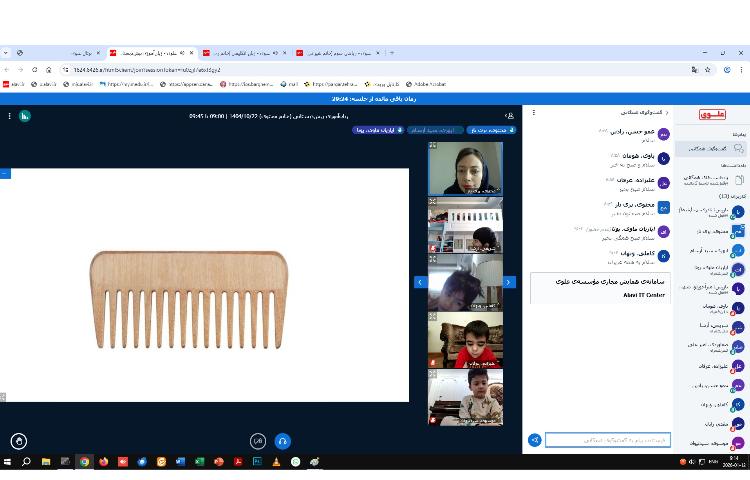Image resolution: width=750 pixels, height=480 pixels.
Task: Toggle the headphones audio button
Action: point(282,441)
